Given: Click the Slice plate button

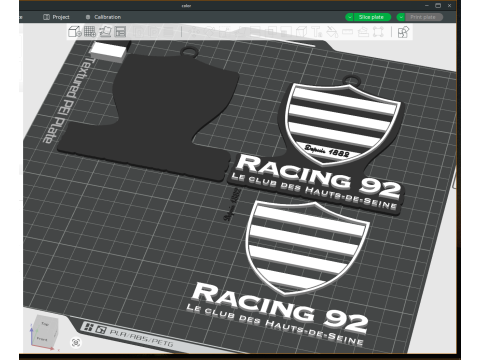Looking at the screenshot, I should pos(372,17).
